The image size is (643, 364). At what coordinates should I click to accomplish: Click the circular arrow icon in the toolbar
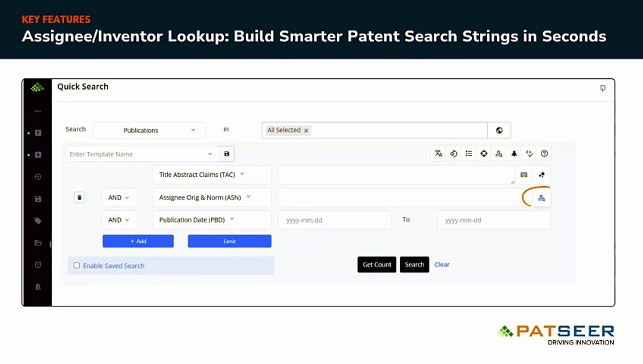click(453, 154)
